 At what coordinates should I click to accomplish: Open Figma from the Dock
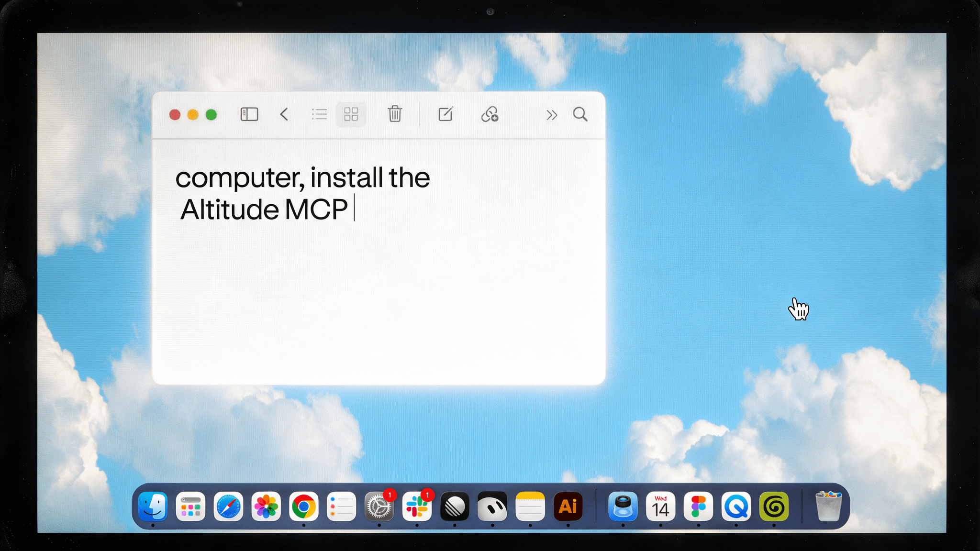pos(699,506)
